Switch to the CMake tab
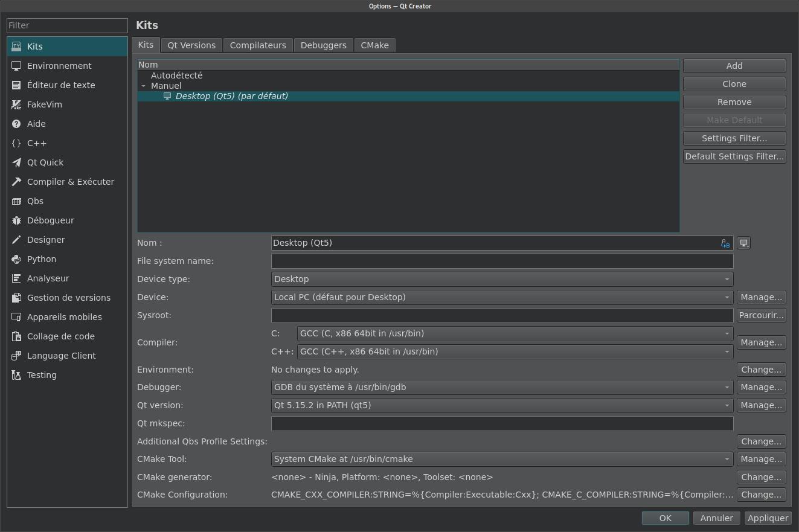799x532 pixels. [374, 45]
